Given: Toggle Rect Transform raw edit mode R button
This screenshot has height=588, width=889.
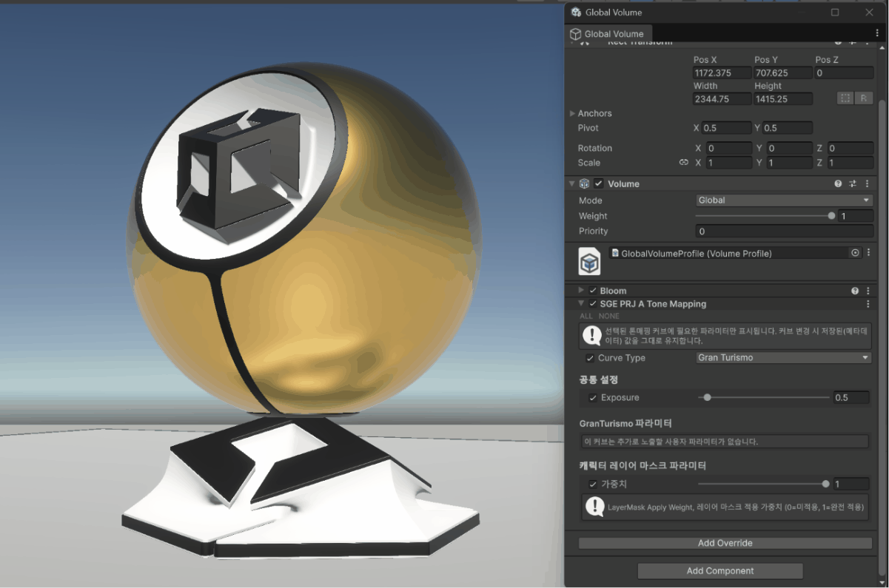Looking at the screenshot, I should tap(864, 98).
